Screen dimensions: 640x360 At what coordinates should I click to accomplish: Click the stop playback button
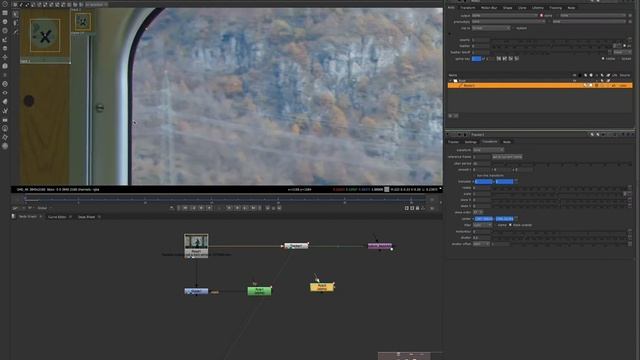click(220, 208)
